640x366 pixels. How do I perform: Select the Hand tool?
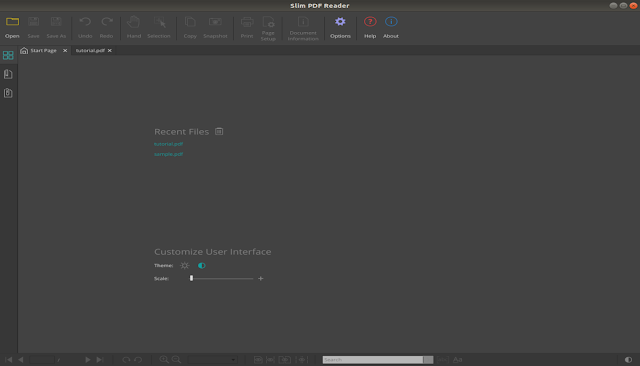(133, 22)
